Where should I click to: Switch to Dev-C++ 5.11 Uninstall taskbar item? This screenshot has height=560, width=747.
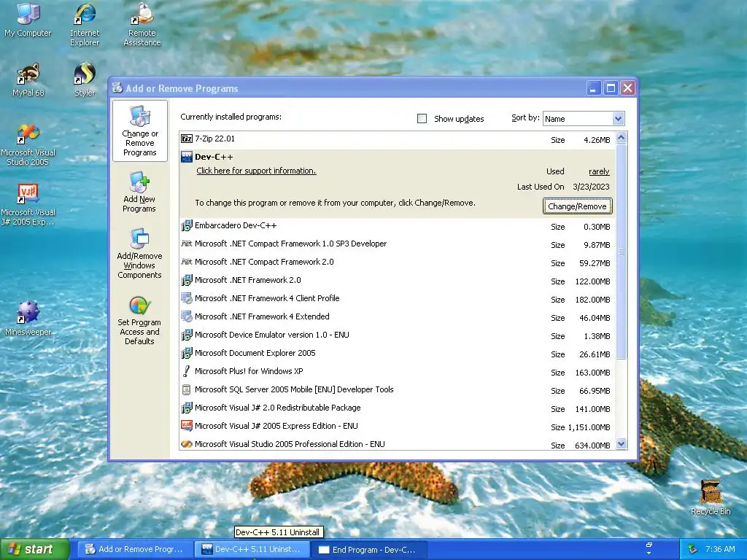[x=252, y=550]
